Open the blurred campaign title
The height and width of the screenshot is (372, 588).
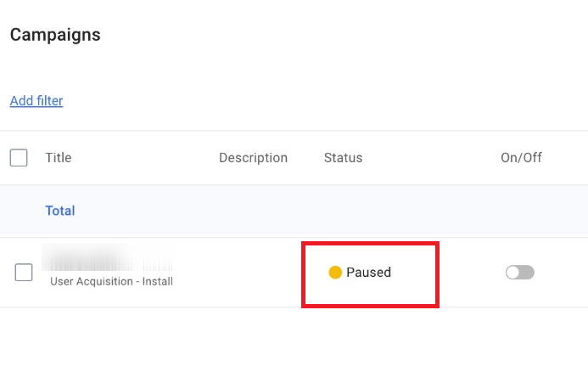click(107, 259)
